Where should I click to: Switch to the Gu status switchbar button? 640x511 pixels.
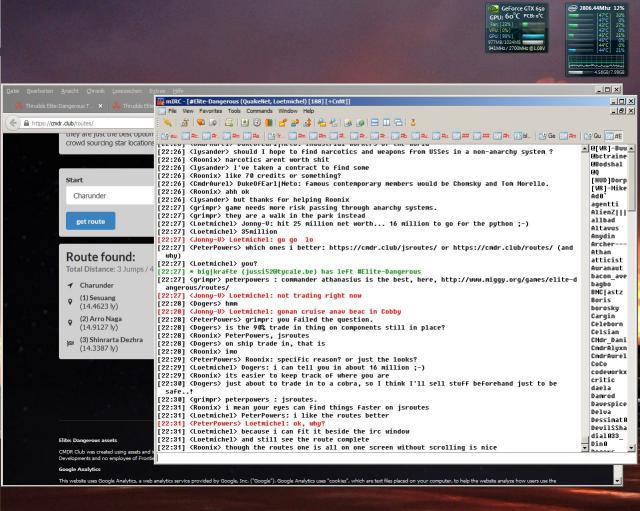593,136
